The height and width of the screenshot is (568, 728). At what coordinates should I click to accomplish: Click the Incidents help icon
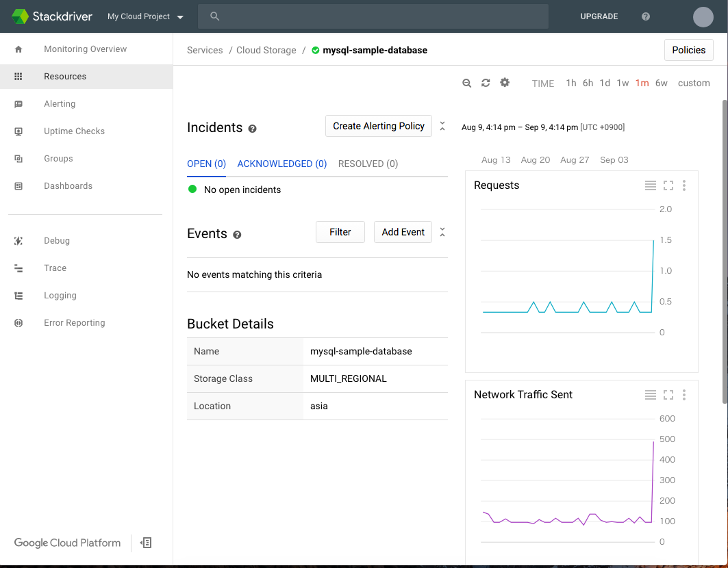pos(252,129)
